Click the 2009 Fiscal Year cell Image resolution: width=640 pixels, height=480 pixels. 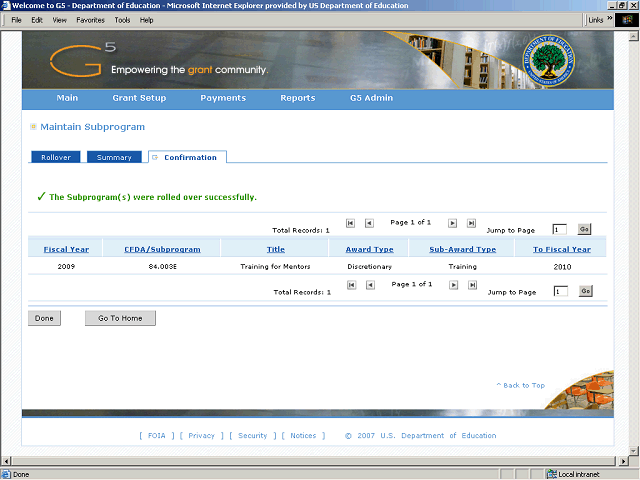pos(66,267)
